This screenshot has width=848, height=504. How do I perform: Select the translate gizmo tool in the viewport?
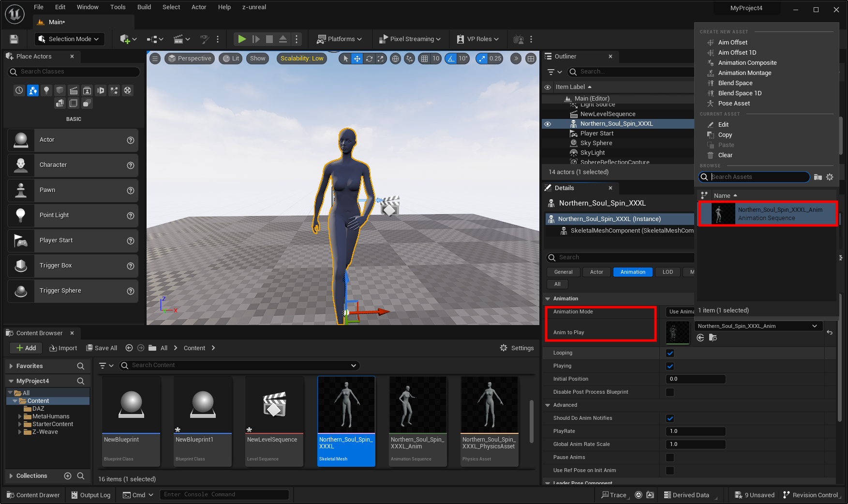coord(357,59)
